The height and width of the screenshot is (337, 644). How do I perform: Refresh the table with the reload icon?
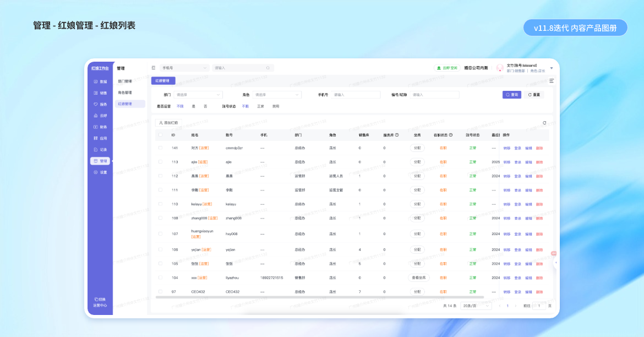pos(544,123)
